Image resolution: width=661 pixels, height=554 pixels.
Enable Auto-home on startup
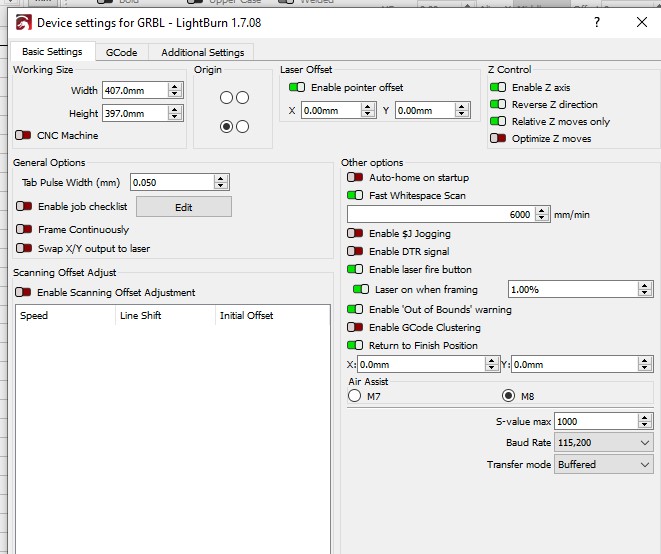pos(355,177)
